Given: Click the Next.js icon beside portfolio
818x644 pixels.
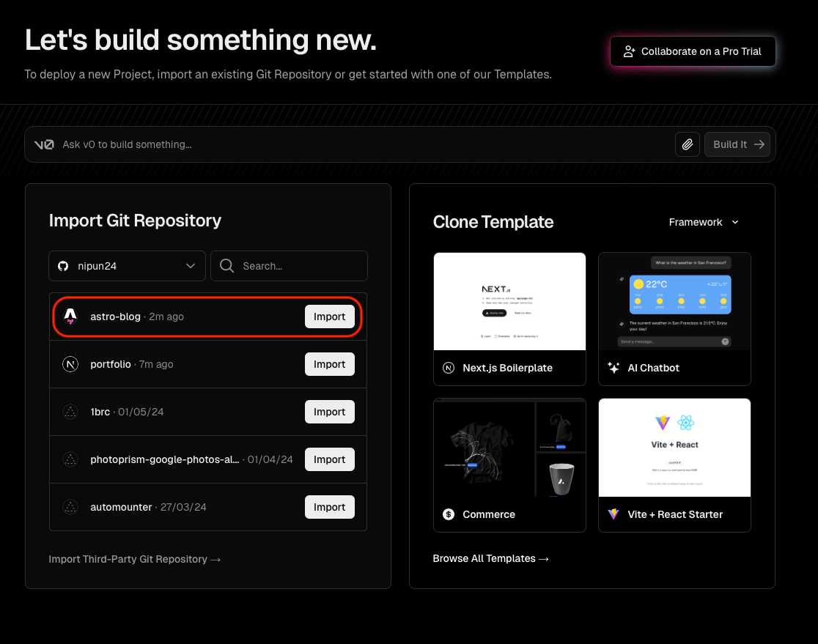Looking at the screenshot, I should pos(70,364).
